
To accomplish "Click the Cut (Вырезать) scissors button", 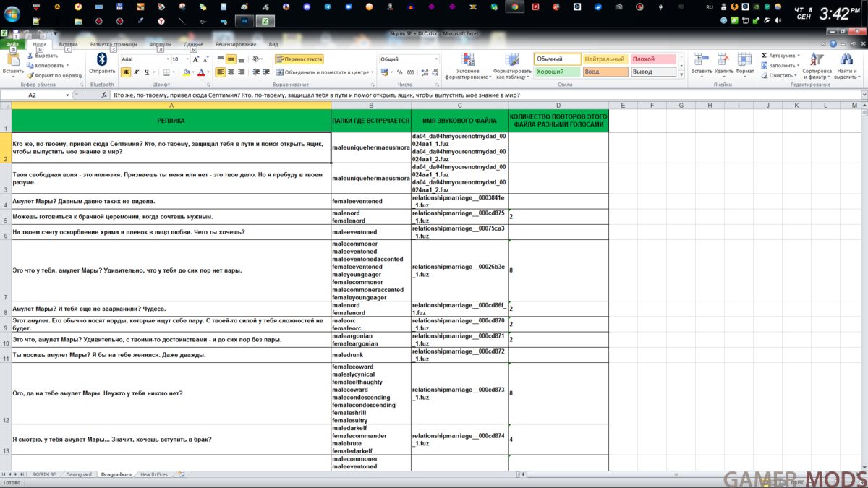I will pos(43,56).
